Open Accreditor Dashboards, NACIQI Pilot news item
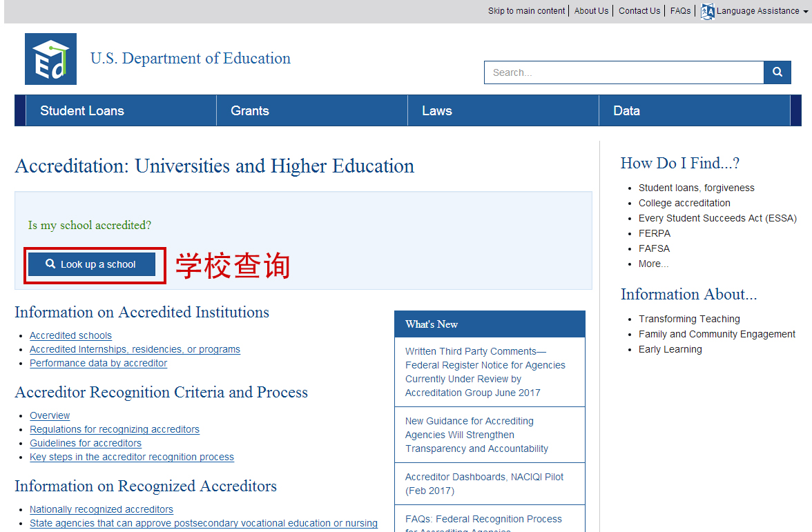The image size is (812, 532). pos(484,484)
